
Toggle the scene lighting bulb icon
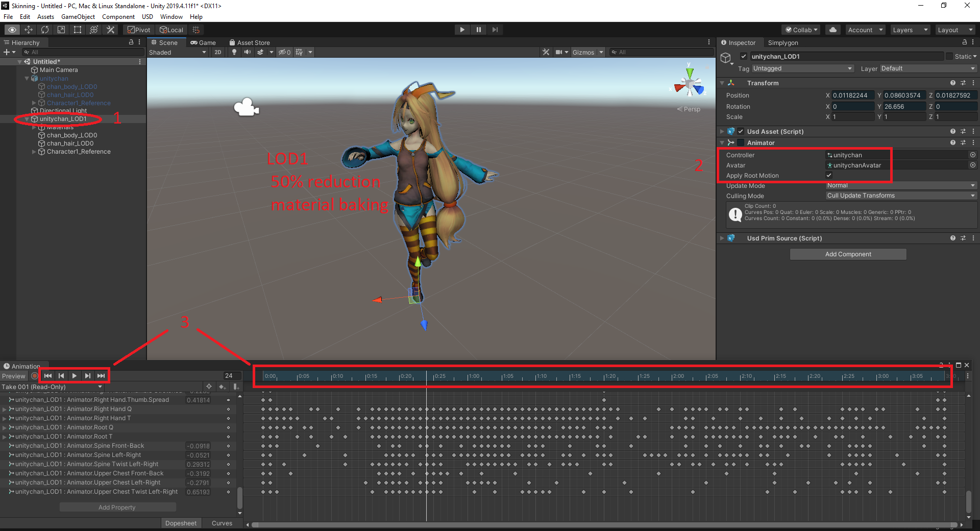(234, 52)
